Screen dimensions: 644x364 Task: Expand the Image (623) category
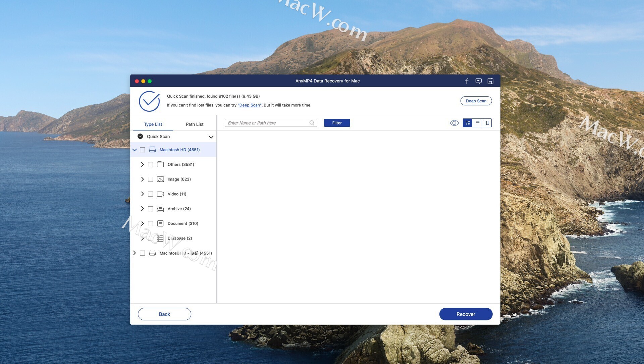pyautogui.click(x=142, y=179)
